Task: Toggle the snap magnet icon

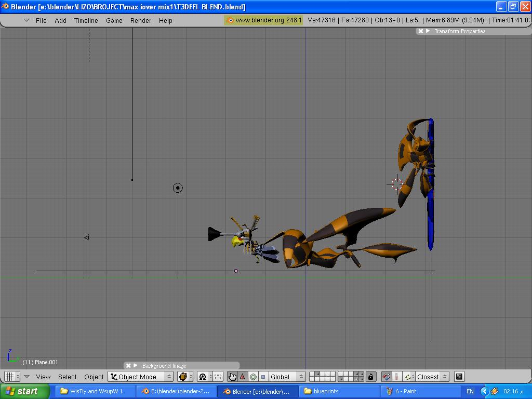Action: (386, 377)
